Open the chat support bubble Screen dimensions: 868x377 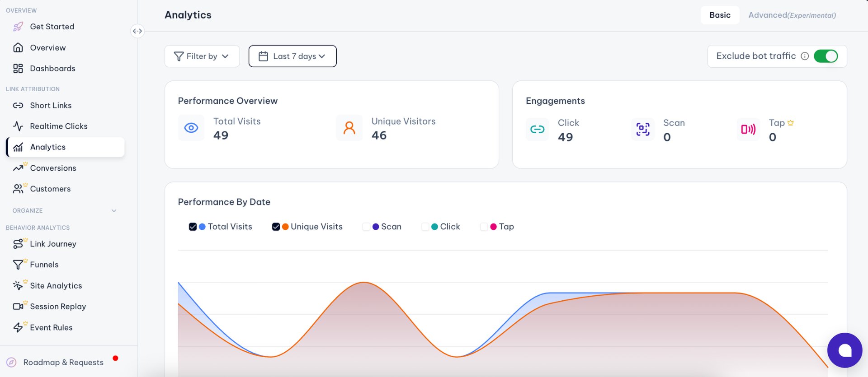point(844,350)
